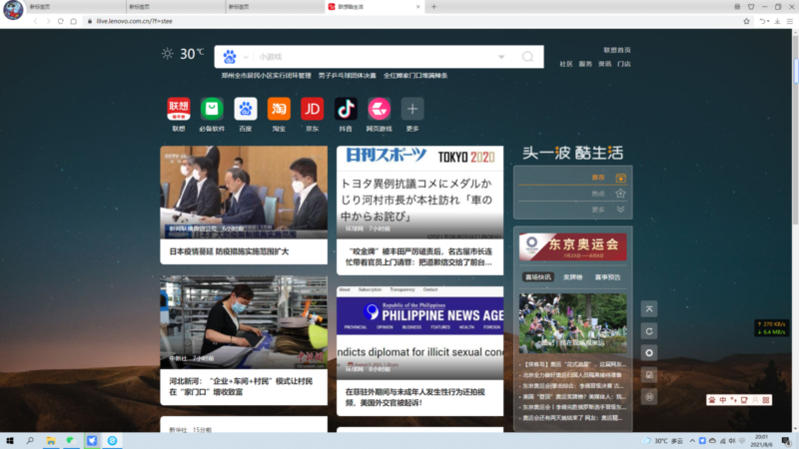
Task: Open the Lenovo (联想) shortcut icon
Action: click(x=178, y=109)
